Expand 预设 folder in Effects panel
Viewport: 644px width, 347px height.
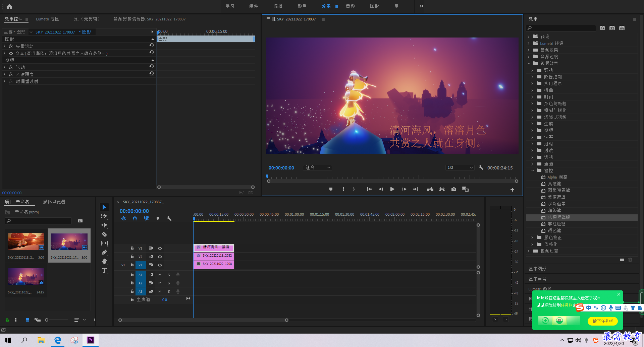[529, 37]
